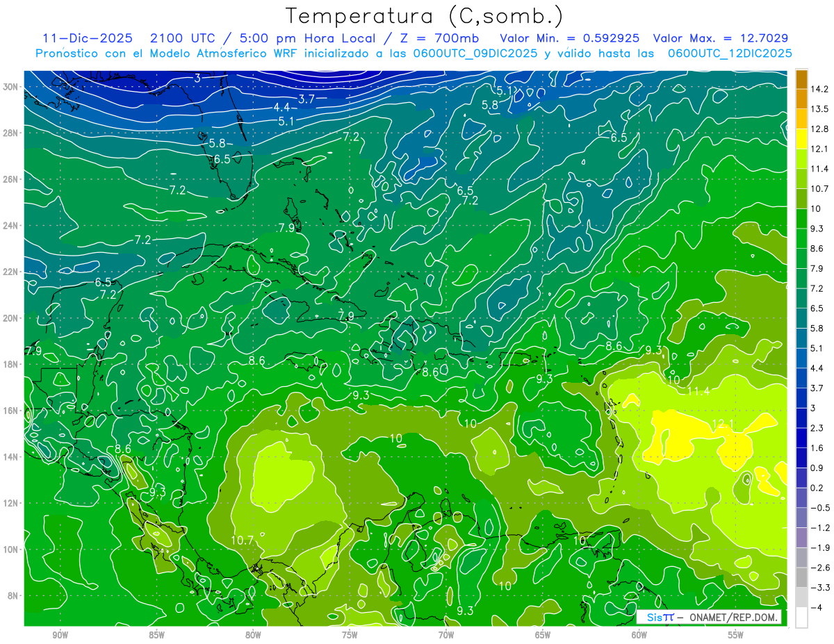Click the '14N' latitude axis label
The width and height of the screenshot is (834, 644).
tap(12, 456)
